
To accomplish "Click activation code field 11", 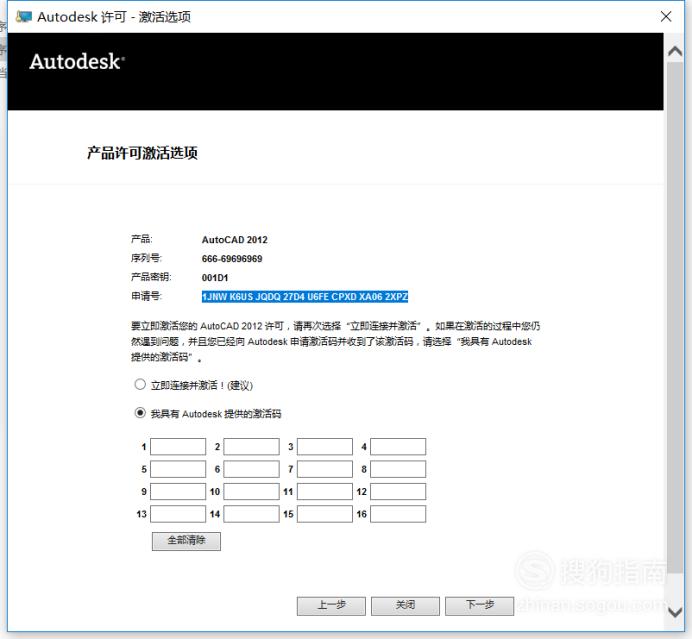I will pos(324,491).
